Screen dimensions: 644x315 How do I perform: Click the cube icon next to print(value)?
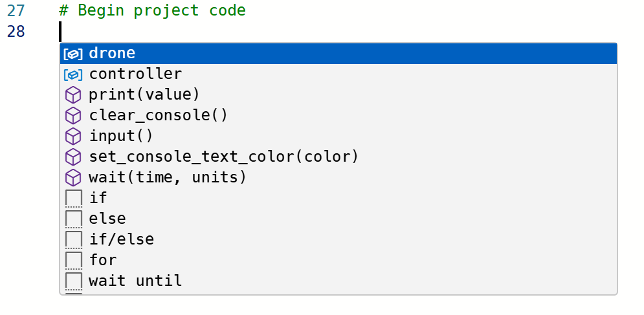coord(74,95)
